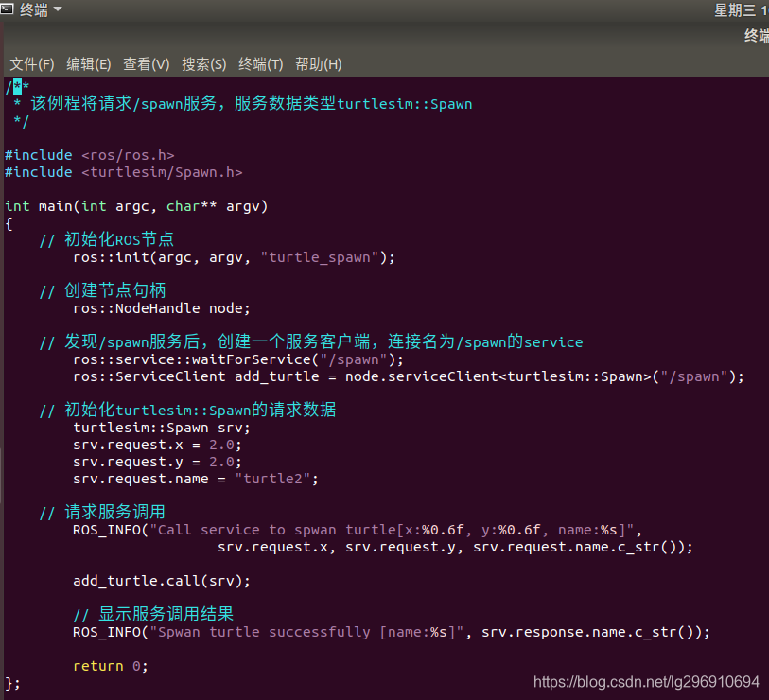The image size is (769, 700).
Task: Click the opening /** comment line
Action: point(17,87)
